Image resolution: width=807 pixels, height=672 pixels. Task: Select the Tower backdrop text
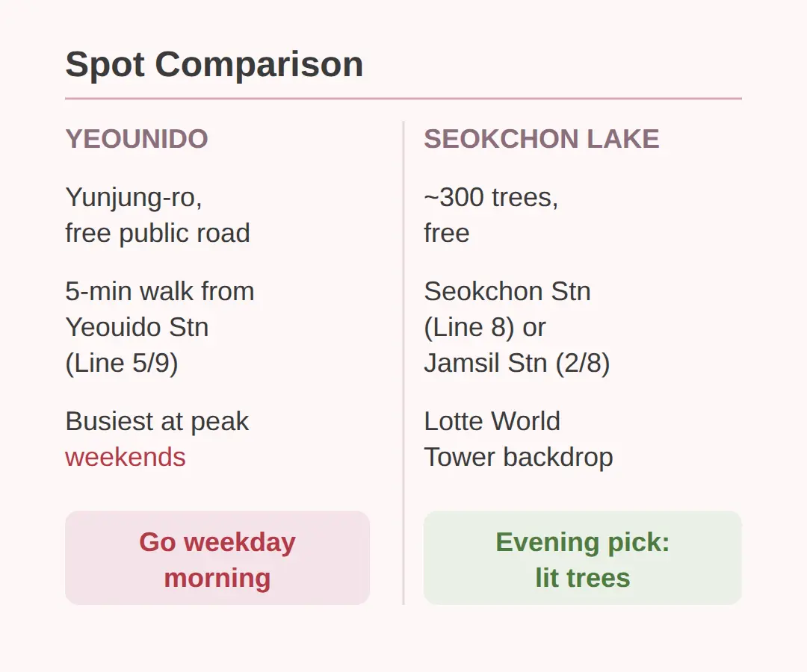(x=519, y=457)
